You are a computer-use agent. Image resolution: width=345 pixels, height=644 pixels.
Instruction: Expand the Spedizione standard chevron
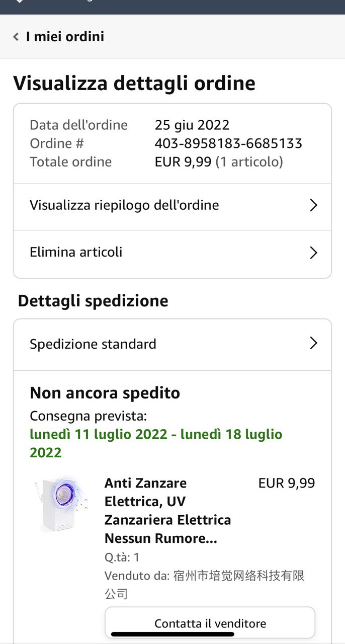click(x=313, y=344)
